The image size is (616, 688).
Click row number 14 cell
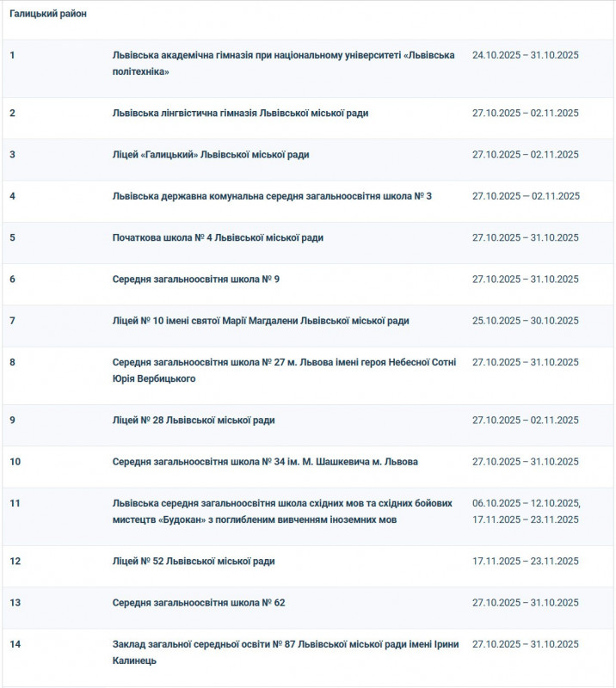(14, 644)
